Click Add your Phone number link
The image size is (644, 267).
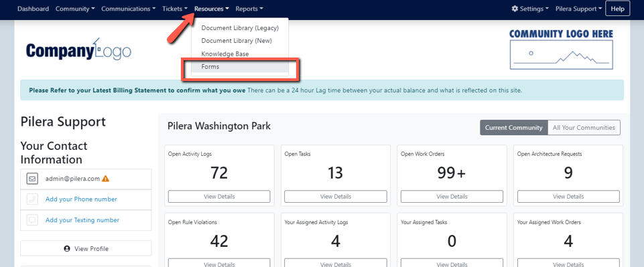(x=81, y=199)
